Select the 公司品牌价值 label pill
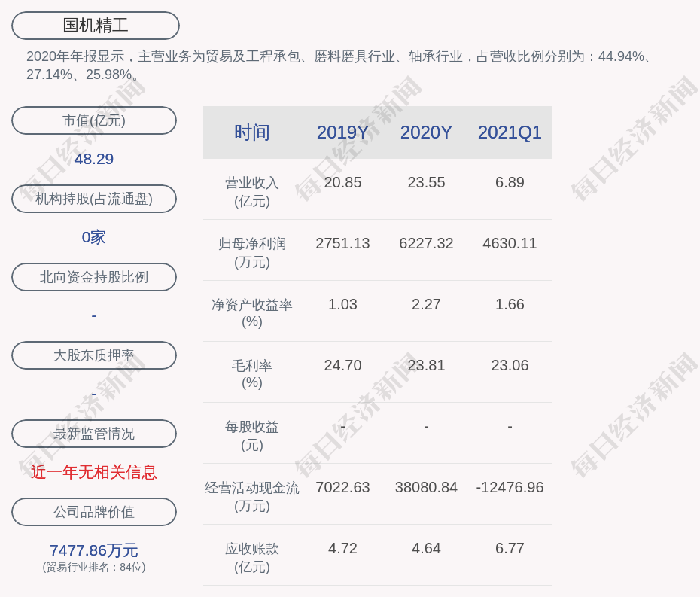The height and width of the screenshot is (597, 700). (94, 512)
